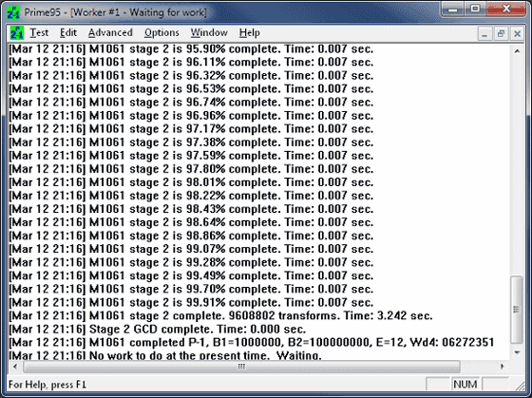The height and width of the screenshot is (398, 532).
Task: Click 'For Help, press F1' status text
Action: pyautogui.click(x=47, y=385)
